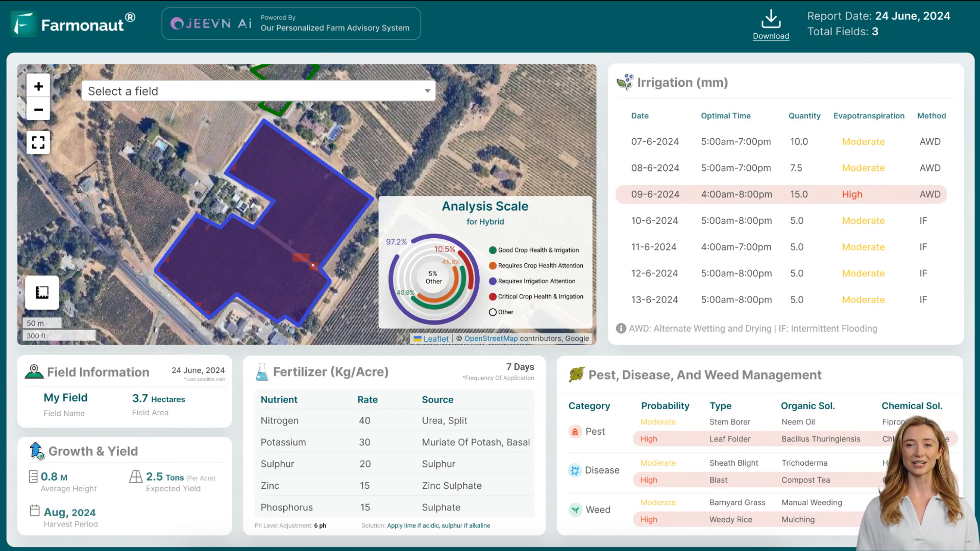
Task: Click the Irrigation panel leaf icon
Action: [x=625, y=82]
